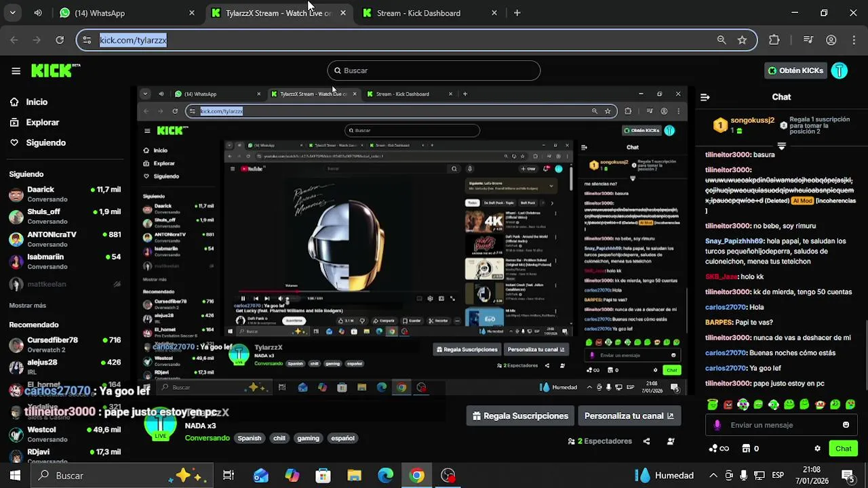The image size is (868, 488).
Task: Expand leaderboard chevron under songokussj2
Action: pyautogui.click(x=781, y=146)
